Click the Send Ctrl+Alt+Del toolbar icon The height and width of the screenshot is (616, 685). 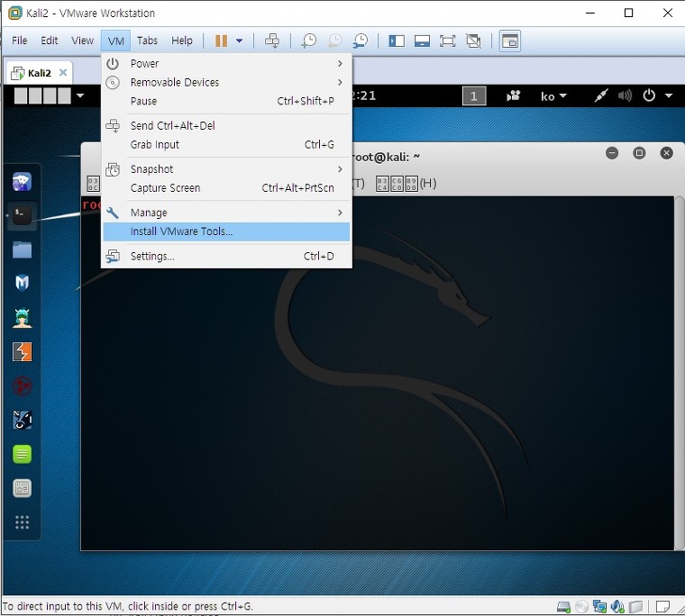click(x=271, y=41)
